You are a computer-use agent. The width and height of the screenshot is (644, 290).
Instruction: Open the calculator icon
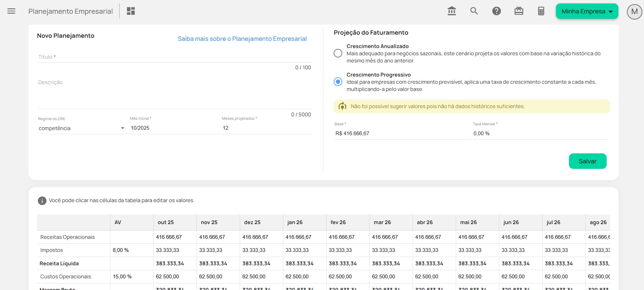click(541, 11)
